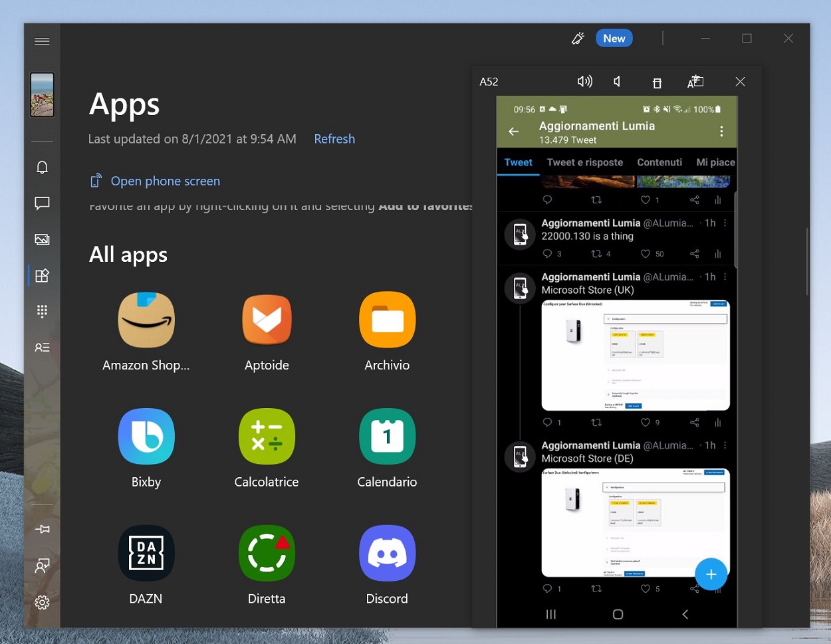Open the Contacts icon in sidebar
Screen dimensions: 831x644
(x=42, y=347)
